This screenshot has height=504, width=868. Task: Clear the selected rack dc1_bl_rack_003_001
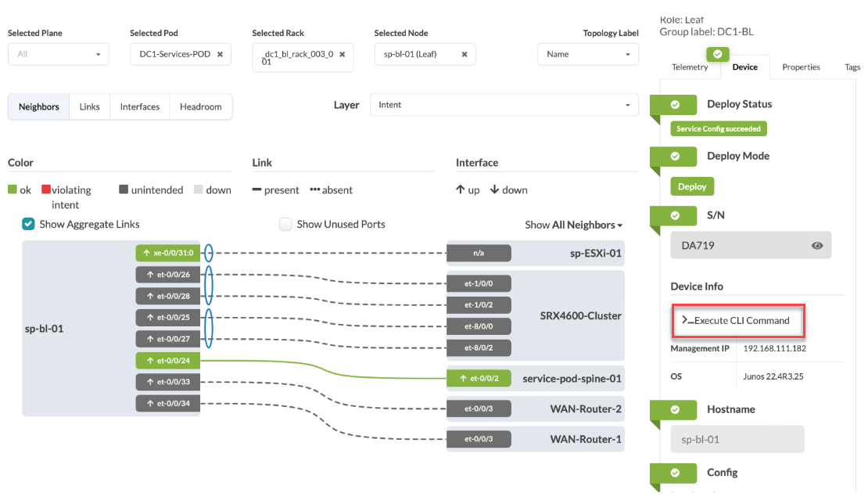pos(342,55)
